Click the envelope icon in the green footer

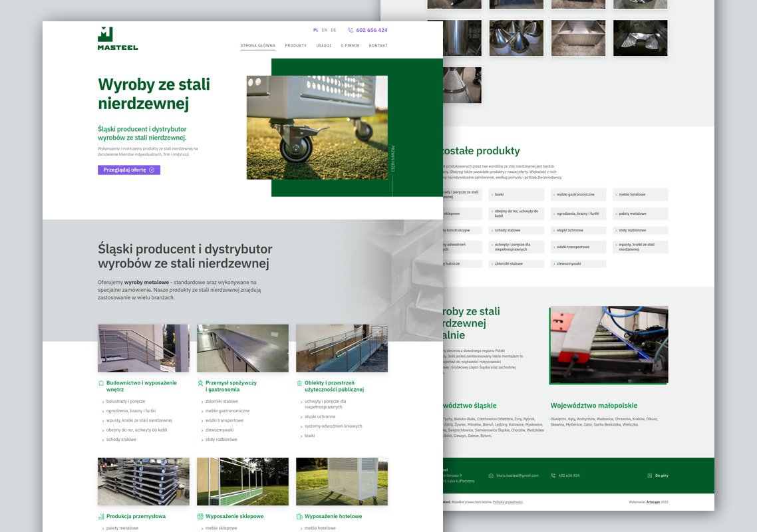tap(491, 475)
